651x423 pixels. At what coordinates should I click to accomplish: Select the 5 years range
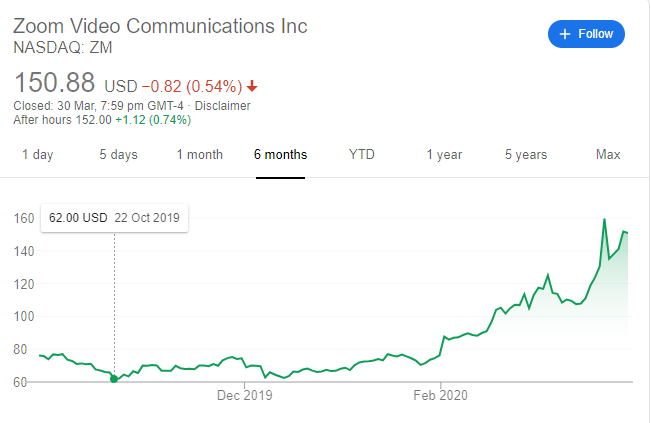pyautogui.click(x=525, y=154)
